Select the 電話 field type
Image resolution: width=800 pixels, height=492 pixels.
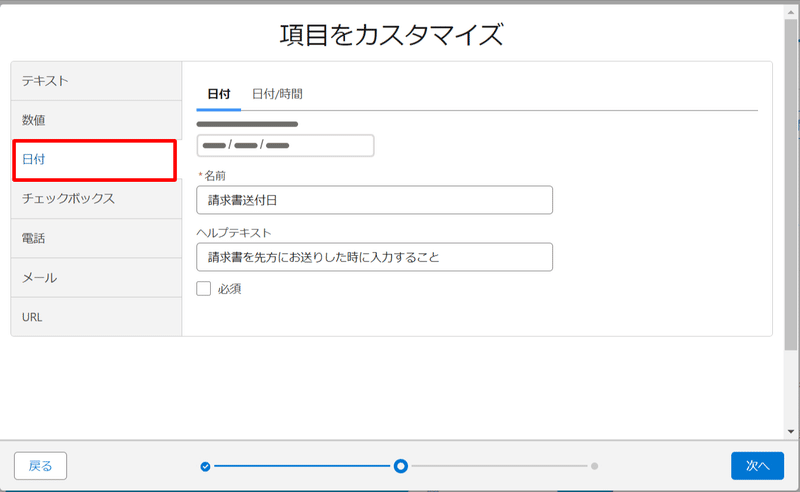[96, 238]
